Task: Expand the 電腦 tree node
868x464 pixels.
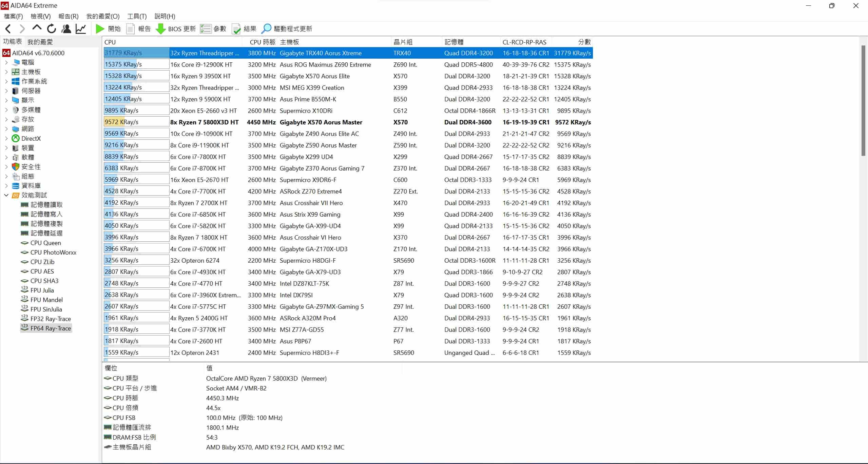Action: (6, 62)
